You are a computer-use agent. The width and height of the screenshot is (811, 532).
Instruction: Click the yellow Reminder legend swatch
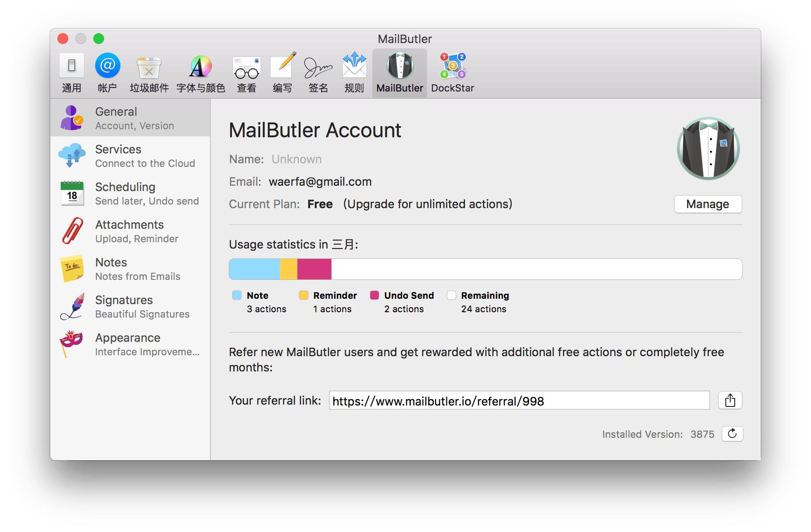[x=304, y=295]
